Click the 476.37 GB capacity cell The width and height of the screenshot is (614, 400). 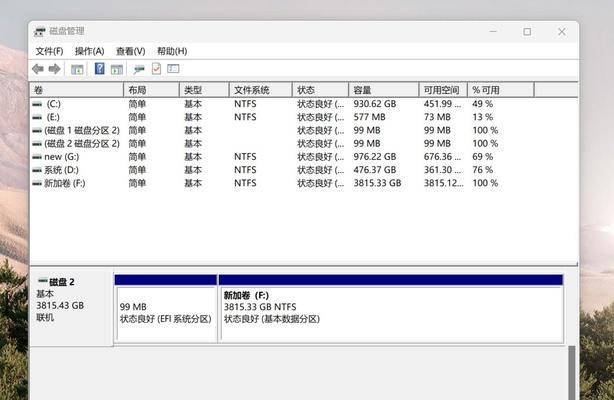click(x=375, y=170)
